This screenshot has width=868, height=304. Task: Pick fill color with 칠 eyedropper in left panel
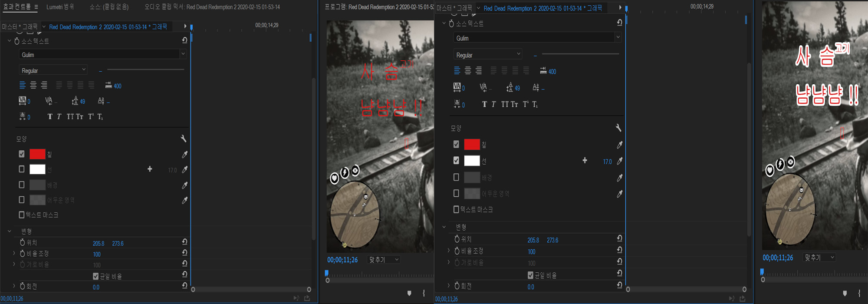point(184,154)
